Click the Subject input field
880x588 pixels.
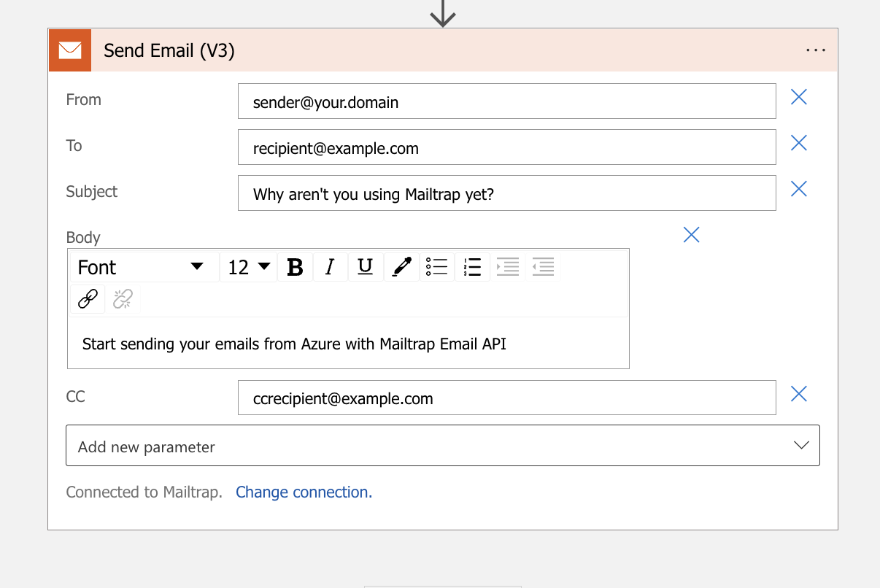(507, 193)
